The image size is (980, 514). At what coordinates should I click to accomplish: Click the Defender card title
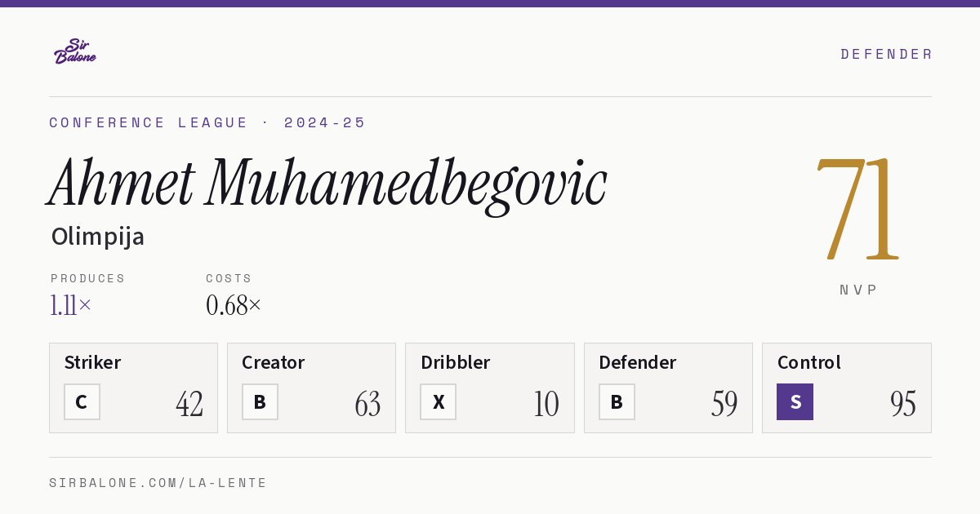(x=638, y=362)
